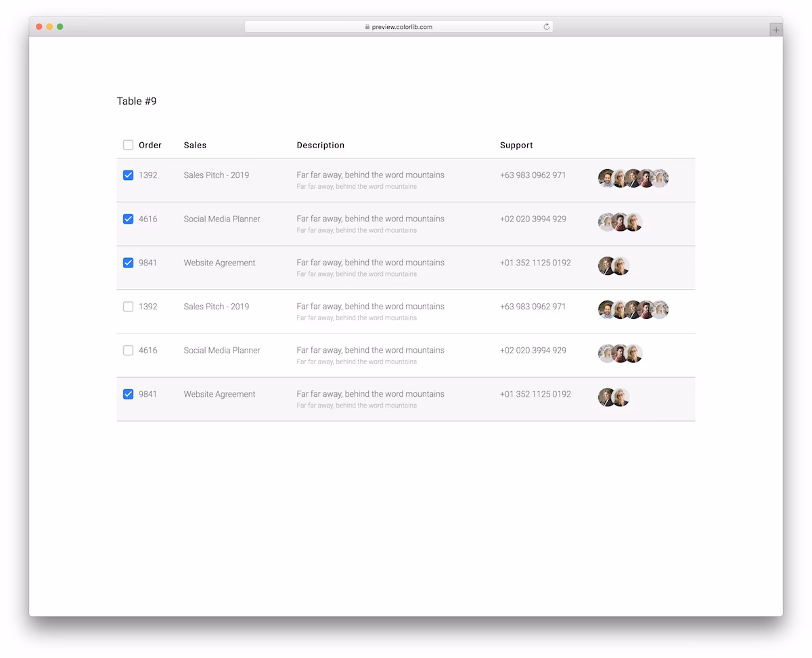Screen dimensions: 812x658
Task: Uncheck the first order 4616 checkbox
Action: [x=128, y=219]
